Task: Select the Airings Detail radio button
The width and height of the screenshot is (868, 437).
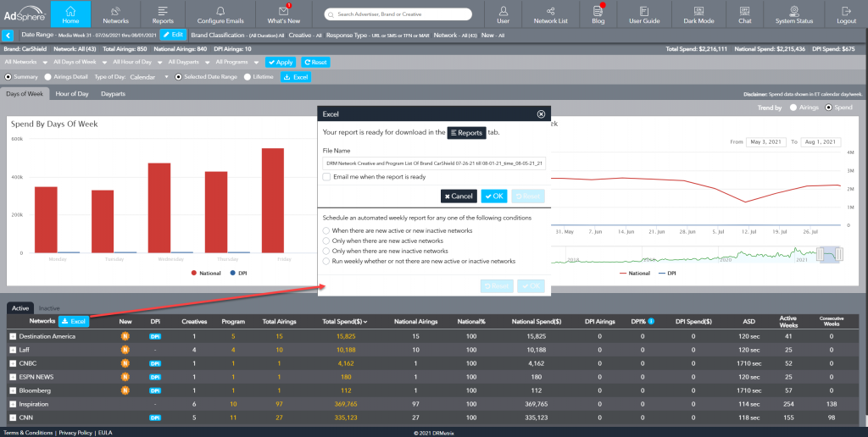Action: [x=48, y=77]
